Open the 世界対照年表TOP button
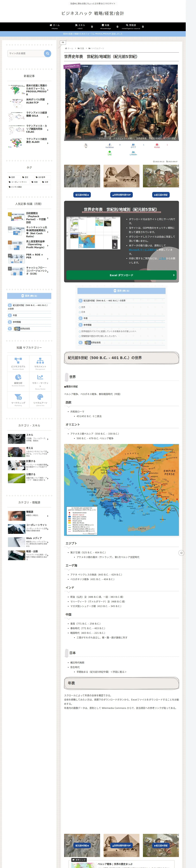196x868 pixels. pyautogui.click(x=121, y=195)
